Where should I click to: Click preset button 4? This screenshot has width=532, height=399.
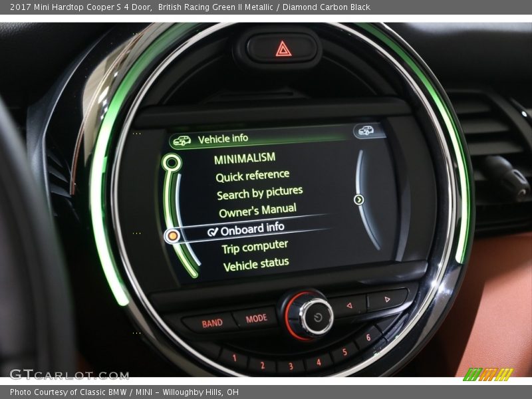click(319, 362)
